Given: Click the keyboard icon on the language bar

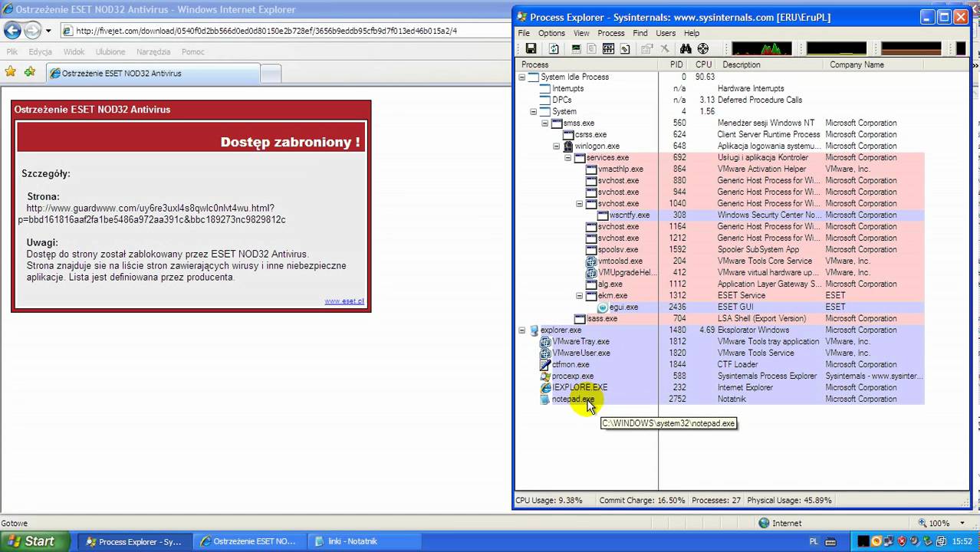Looking at the screenshot, I should [830, 541].
